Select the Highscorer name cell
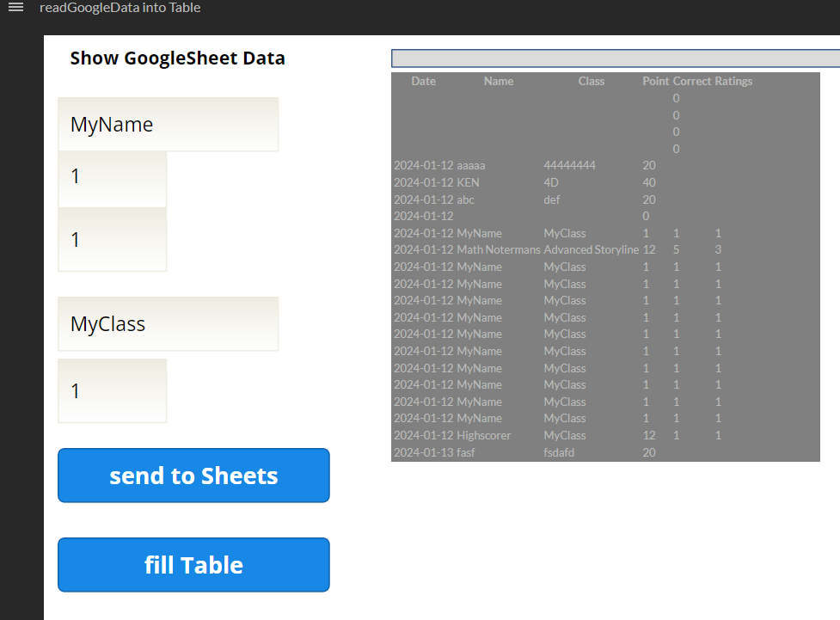Image resolution: width=840 pixels, height=620 pixels. [484, 436]
